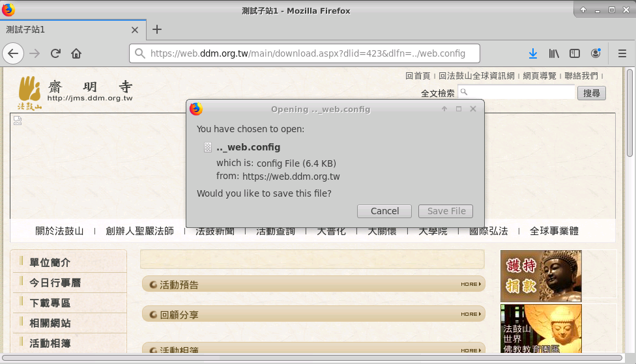Open 法鼓山世界佛教教育園區 banner

[x=541, y=329]
